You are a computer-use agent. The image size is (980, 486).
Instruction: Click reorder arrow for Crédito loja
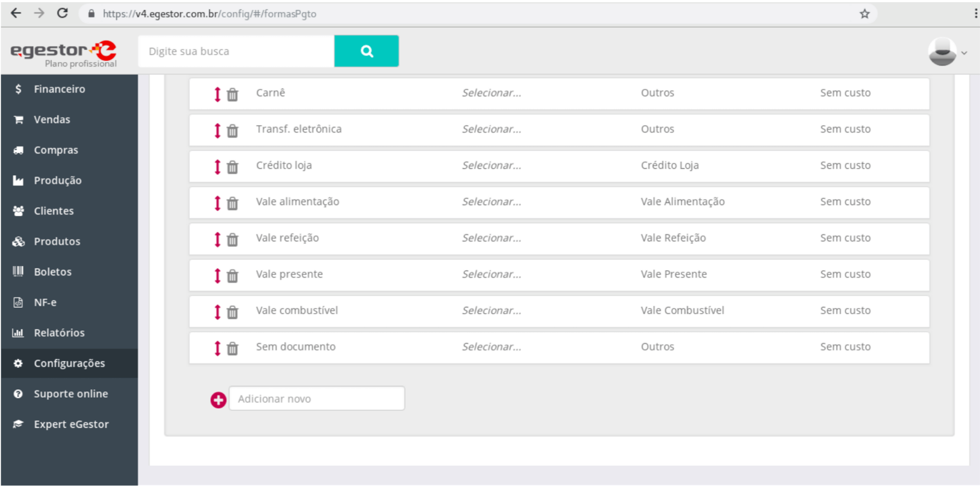(x=217, y=167)
